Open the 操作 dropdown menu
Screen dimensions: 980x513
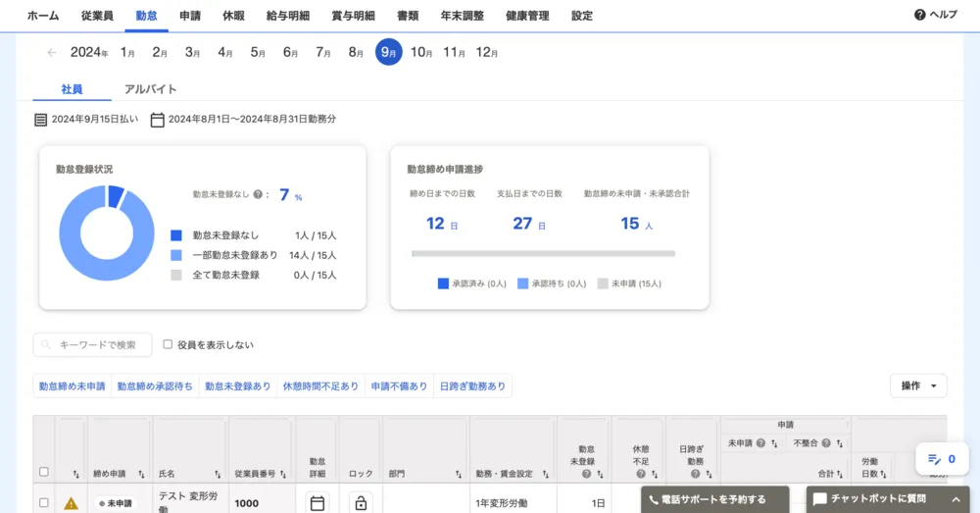[x=918, y=386]
